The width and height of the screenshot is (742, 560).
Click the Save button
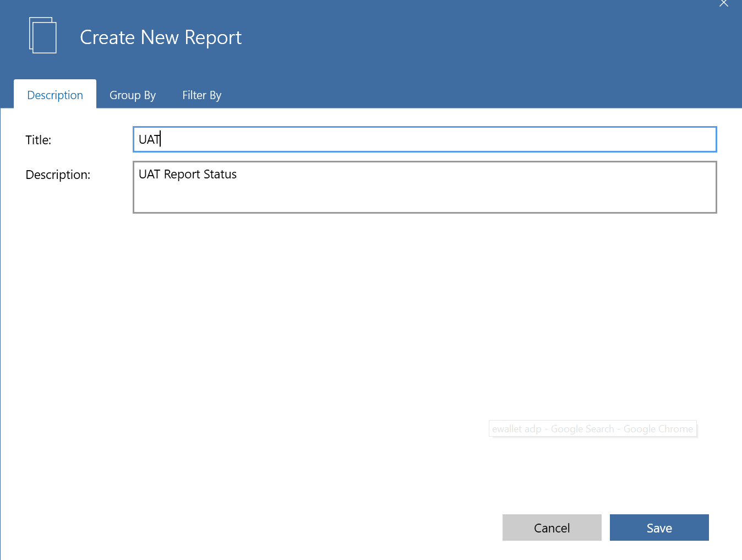[659, 528]
